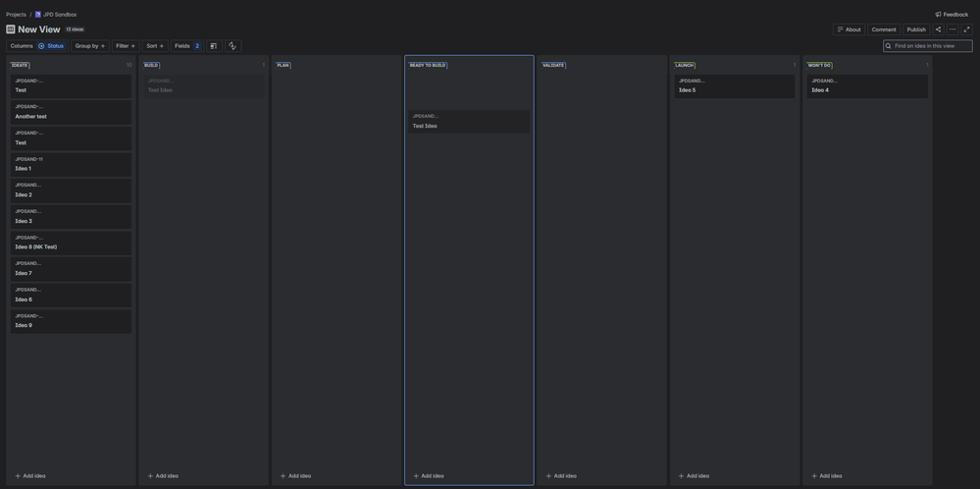The image size is (980, 489).
Task: Click the READY TO BUILD column label
Action: [x=428, y=65]
